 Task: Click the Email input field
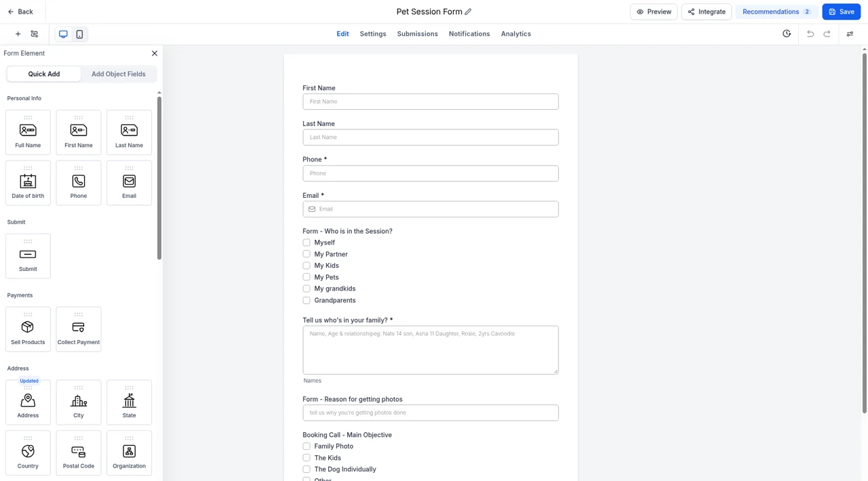point(431,209)
